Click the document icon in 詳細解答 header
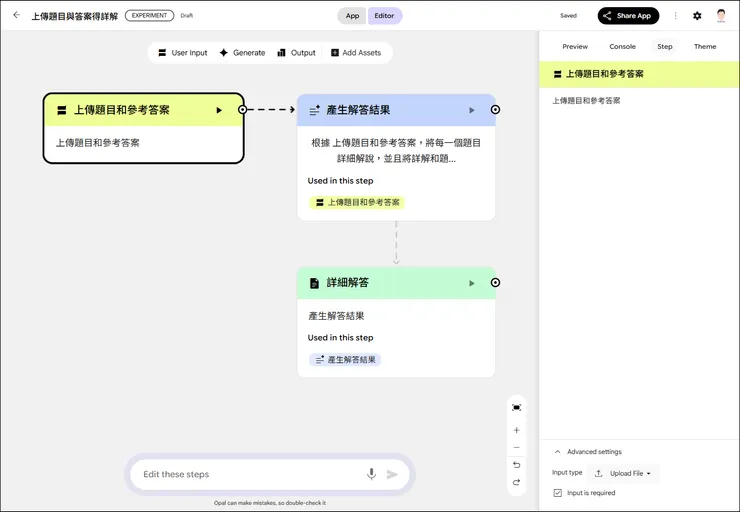Image resolution: width=740 pixels, height=512 pixels. pyautogui.click(x=314, y=283)
